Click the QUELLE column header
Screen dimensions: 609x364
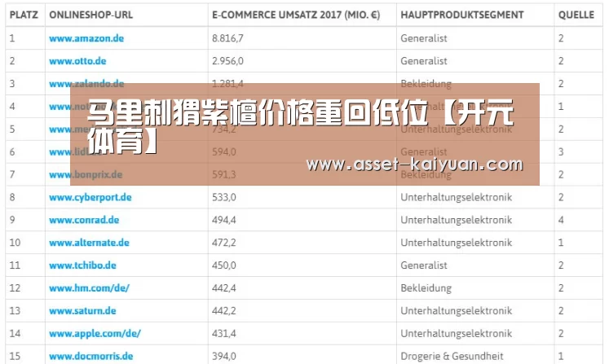coord(576,15)
